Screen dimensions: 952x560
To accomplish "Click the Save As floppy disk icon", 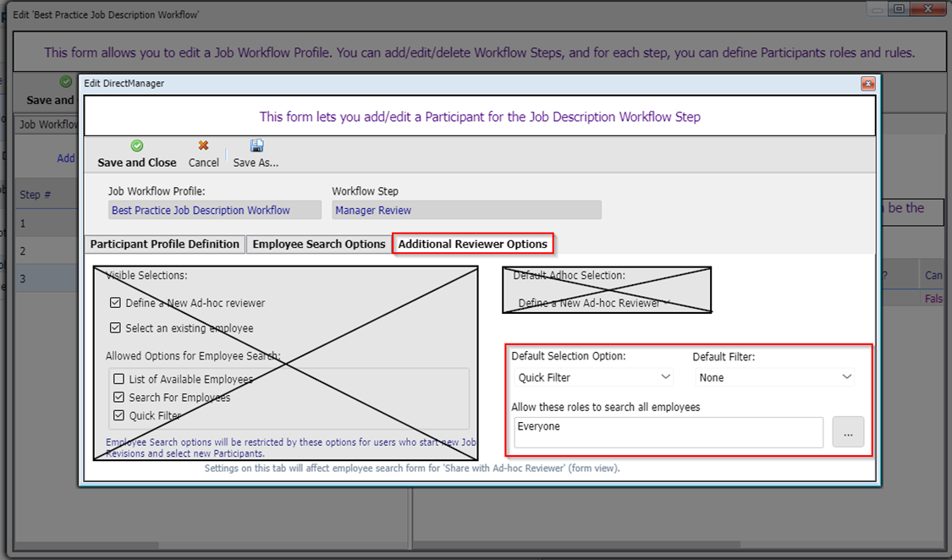I will 256,146.
